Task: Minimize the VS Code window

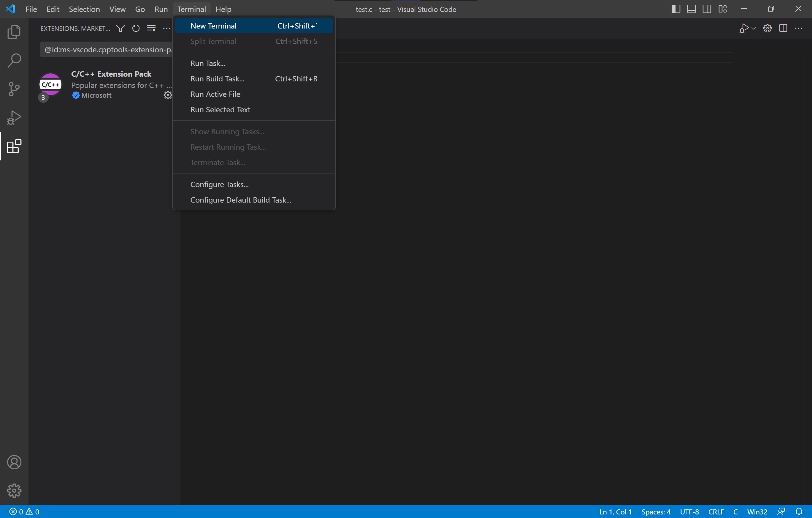Action: [x=744, y=9]
